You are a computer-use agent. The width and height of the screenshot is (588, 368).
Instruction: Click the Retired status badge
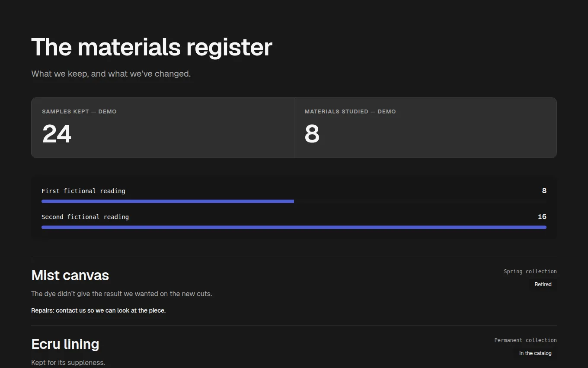point(543,284)
